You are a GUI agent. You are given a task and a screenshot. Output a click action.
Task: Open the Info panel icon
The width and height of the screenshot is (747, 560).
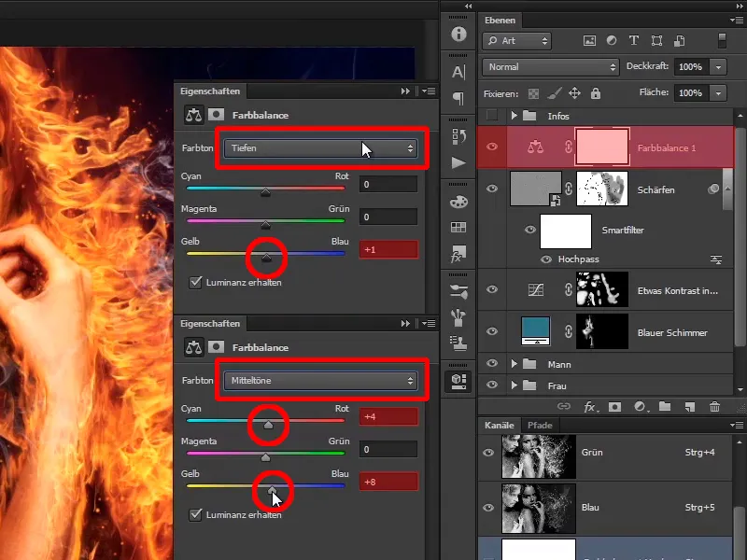click(x=458, y=34)
